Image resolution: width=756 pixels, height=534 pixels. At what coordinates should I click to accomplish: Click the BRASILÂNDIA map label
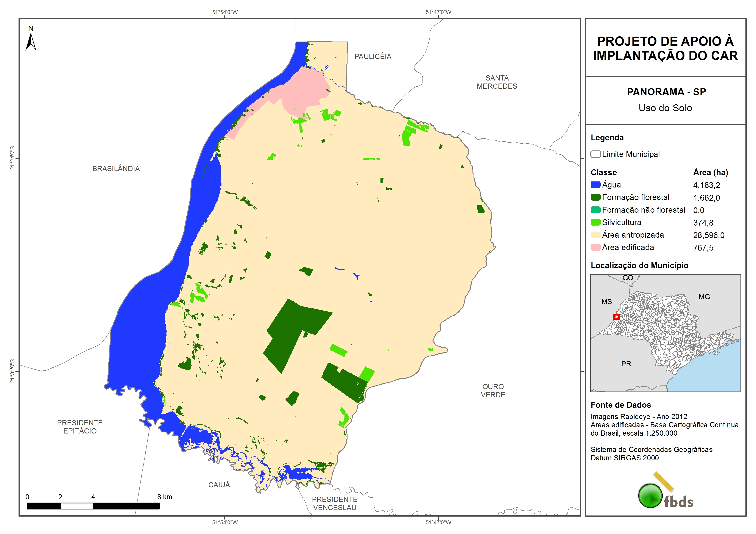coord(116,169)
